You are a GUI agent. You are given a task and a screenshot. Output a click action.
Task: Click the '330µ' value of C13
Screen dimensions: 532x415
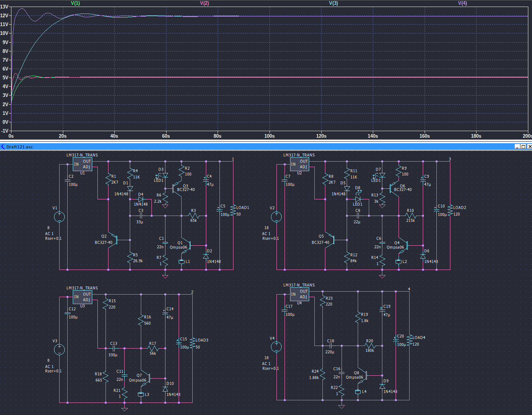click(x=113, y=355)
